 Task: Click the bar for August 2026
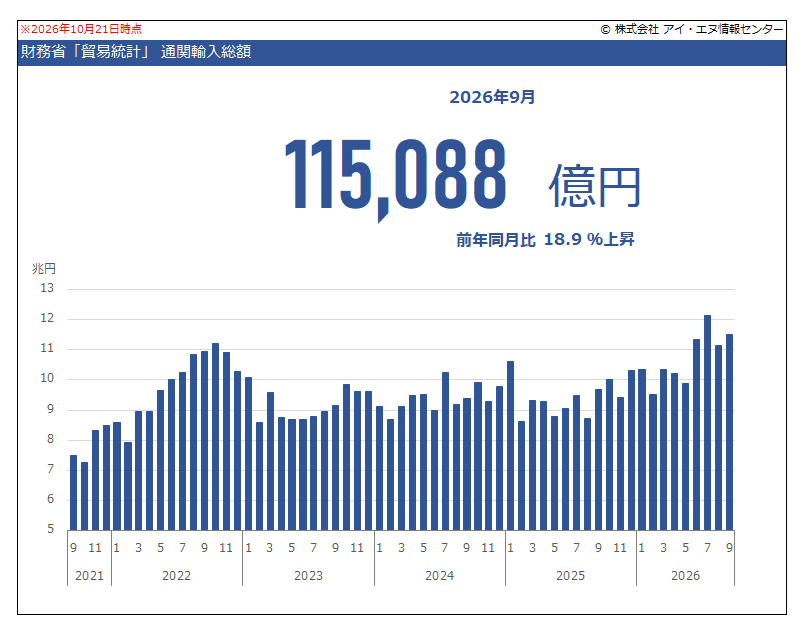[x=718, y=438]
